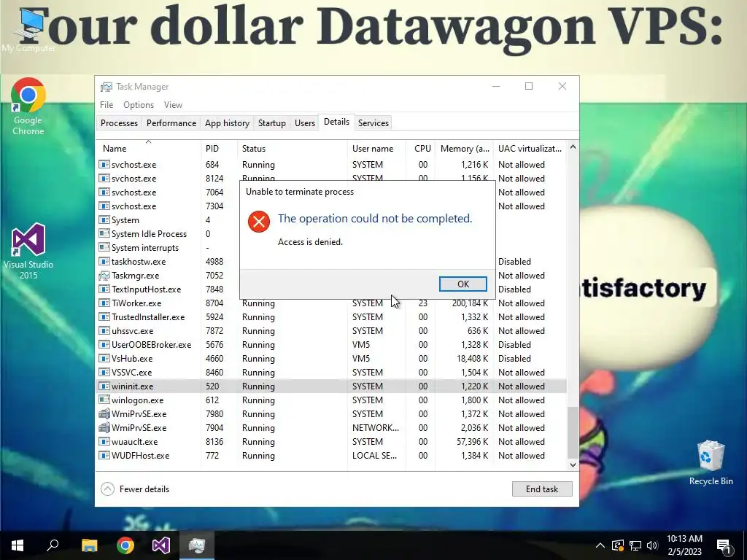Select the TiWorker.exe process icon
The width and height of the screenshot is (747, 560).
tap(104, 303)
